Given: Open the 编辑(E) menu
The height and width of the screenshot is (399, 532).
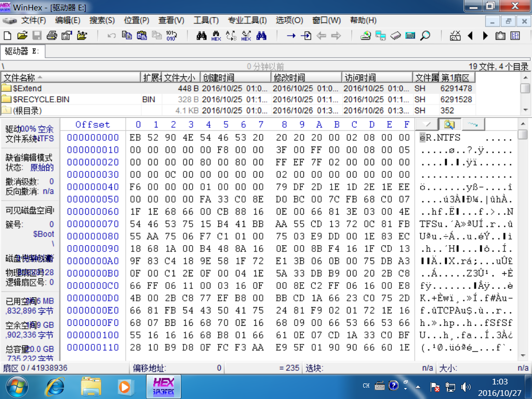Looking at the screenshot, I should 68,20.
